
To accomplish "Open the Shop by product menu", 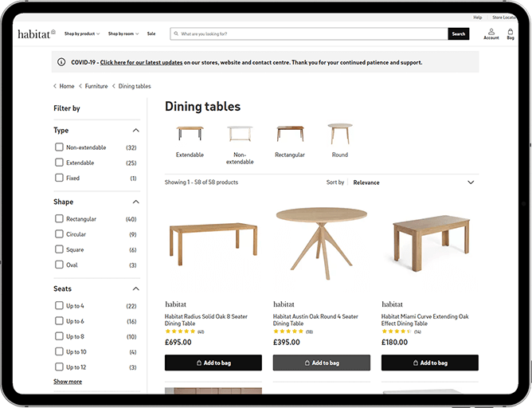I will (82, 33).
